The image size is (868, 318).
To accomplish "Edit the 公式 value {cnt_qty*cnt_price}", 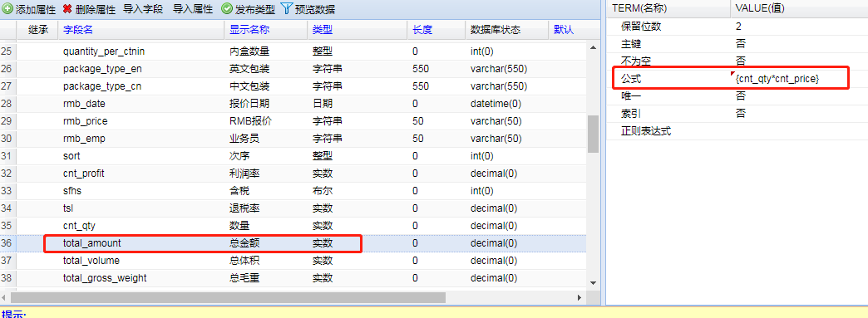I will point(777,79).
